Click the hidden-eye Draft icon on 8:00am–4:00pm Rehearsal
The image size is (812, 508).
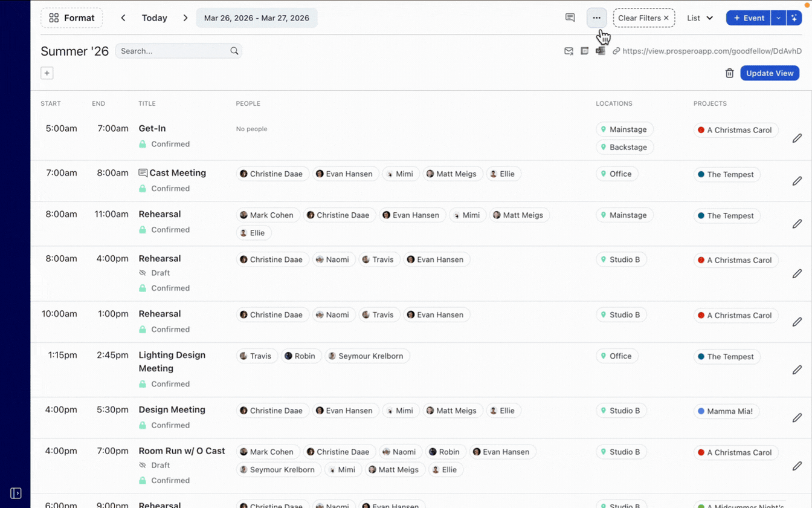tap(143, 273)
